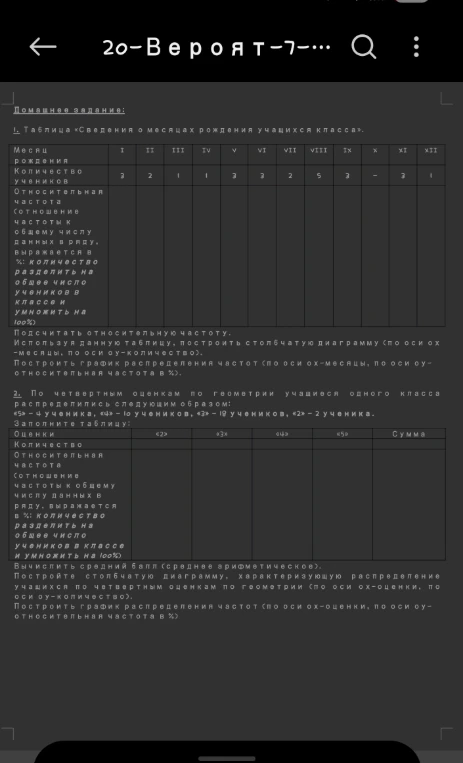Tap the line "Вычислить средний балл"
Viewport: 463px width, 763px height.
click(168, 566)
